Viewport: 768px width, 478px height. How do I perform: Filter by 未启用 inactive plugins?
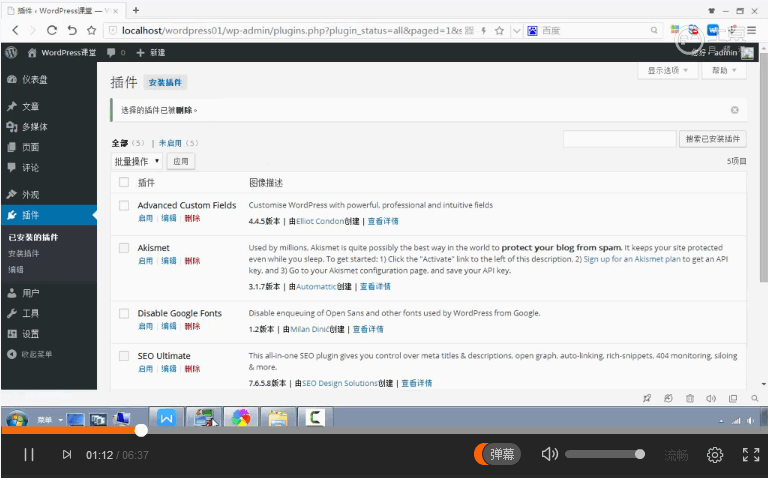[170, 143]
